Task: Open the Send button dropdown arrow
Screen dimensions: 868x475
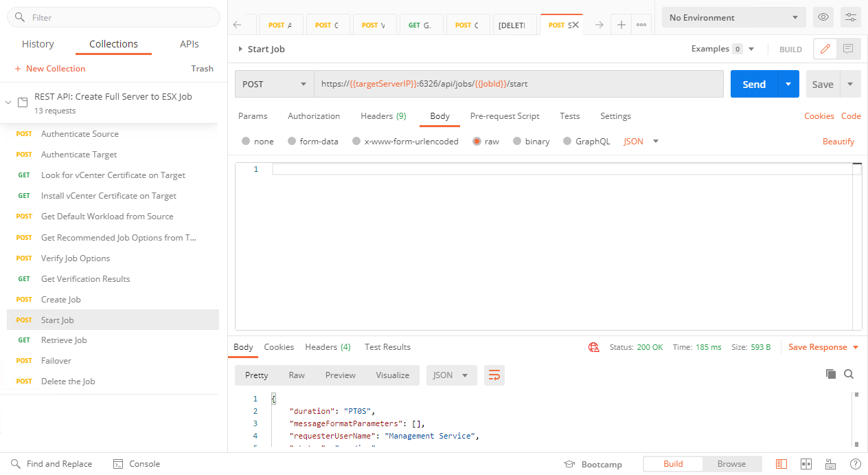Action: 788,84
